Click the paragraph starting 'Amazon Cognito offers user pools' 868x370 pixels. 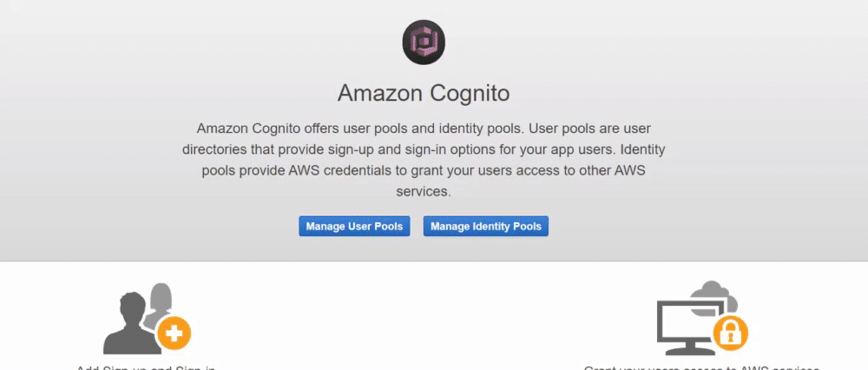pyautogui.click(x=424, y=160)
